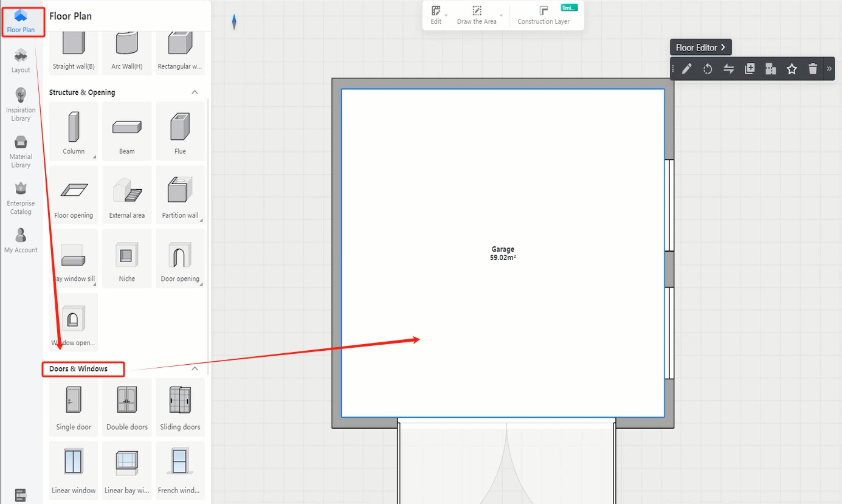This screenshot has height=504, width=842.
Task: Pick the French window item
Action: (x=180, y=471)
